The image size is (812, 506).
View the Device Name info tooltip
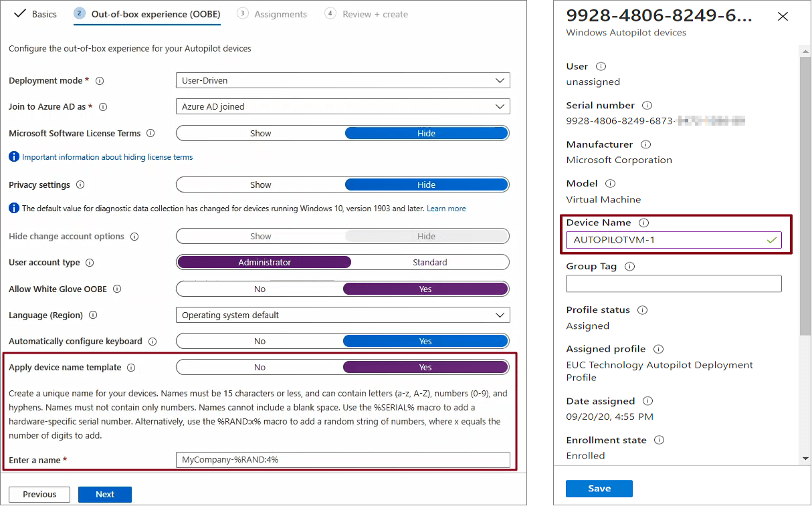643,222
